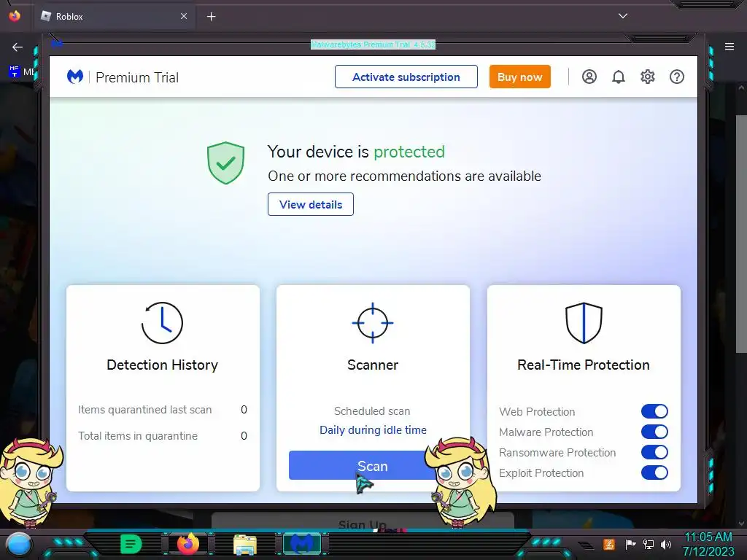Image resolution: width=747 pixels, height=560 pixels.
Task: Disable Malware Protection toggle
Action: (654, 432)
